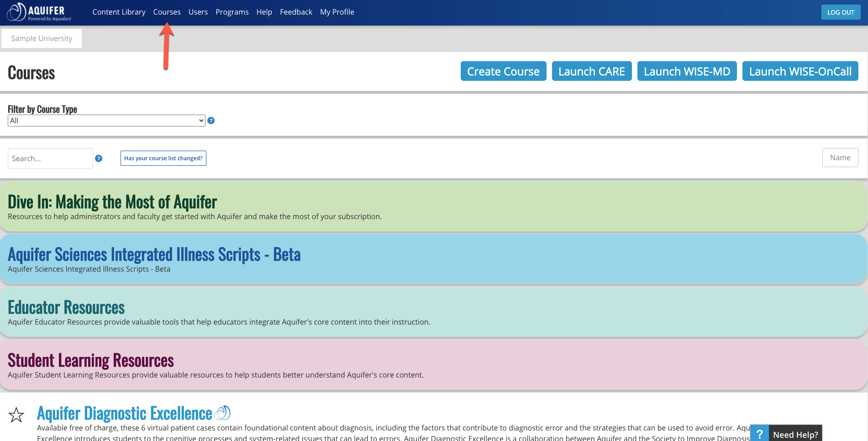868x441 pixels.
Task: Click swirl icon beside Aquifer Diagnostic Excellence
Action: pyautogui.click(x=222, y=413)
